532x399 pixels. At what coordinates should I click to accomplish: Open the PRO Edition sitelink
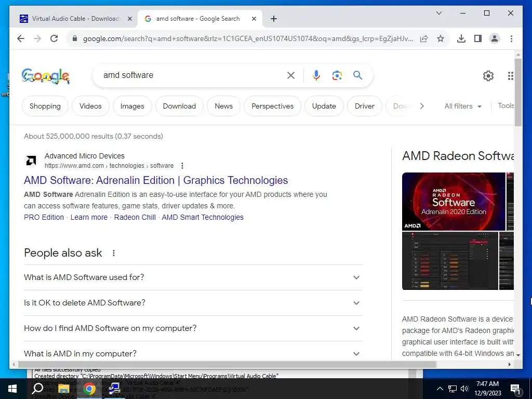(x=44, y=218)
